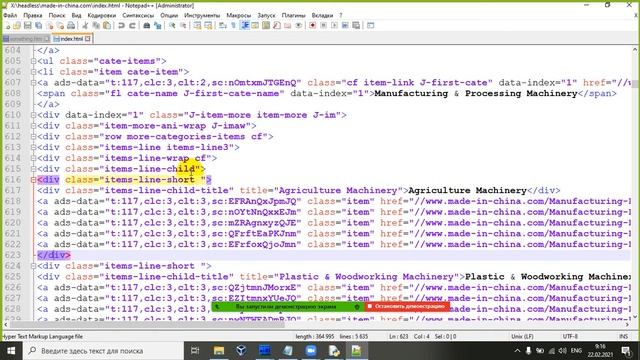The image size is (640, 360).
Task: Close the index.html tab
Action: pyautogui.click(x=88, y=39)
